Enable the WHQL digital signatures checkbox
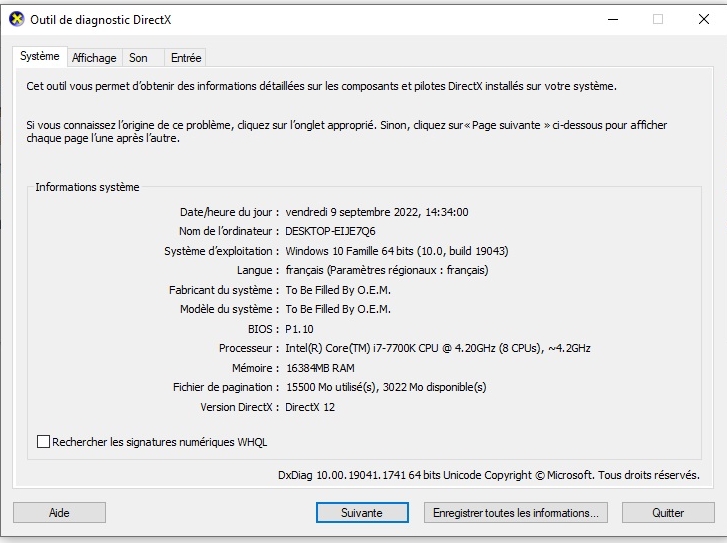The image size is (727, 543). (43, 441)
